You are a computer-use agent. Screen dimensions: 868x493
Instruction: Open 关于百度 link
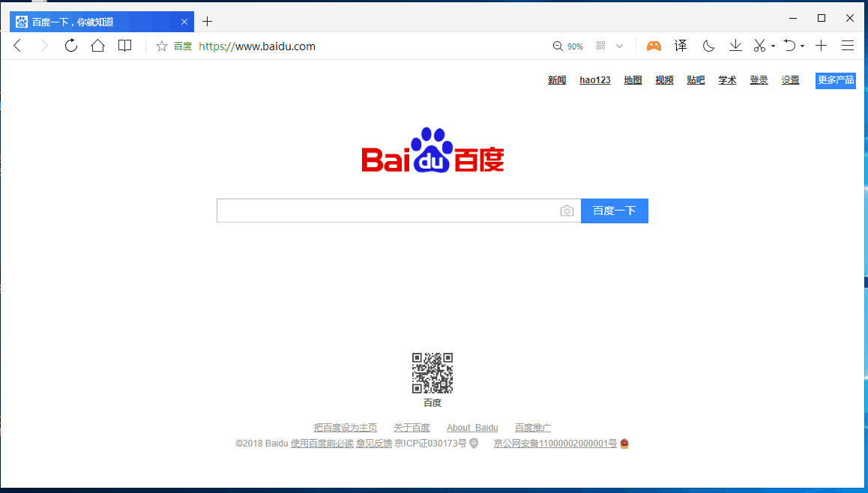412,428
